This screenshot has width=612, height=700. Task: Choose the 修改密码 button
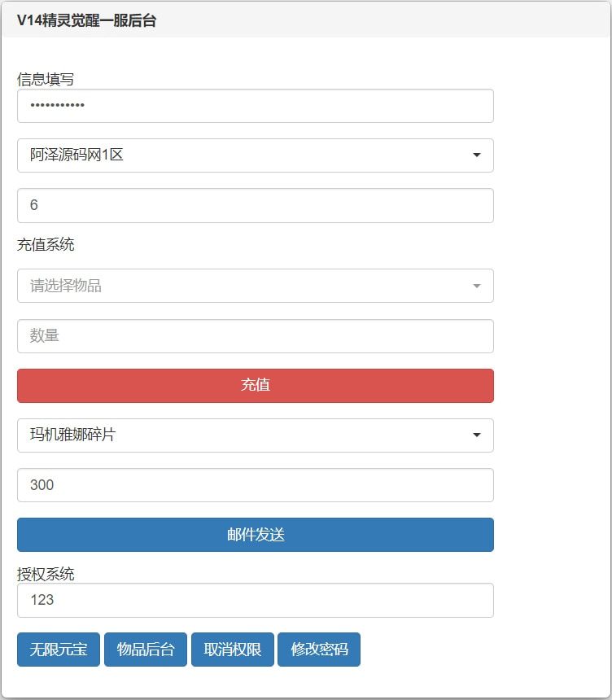(x=319, y=650)
